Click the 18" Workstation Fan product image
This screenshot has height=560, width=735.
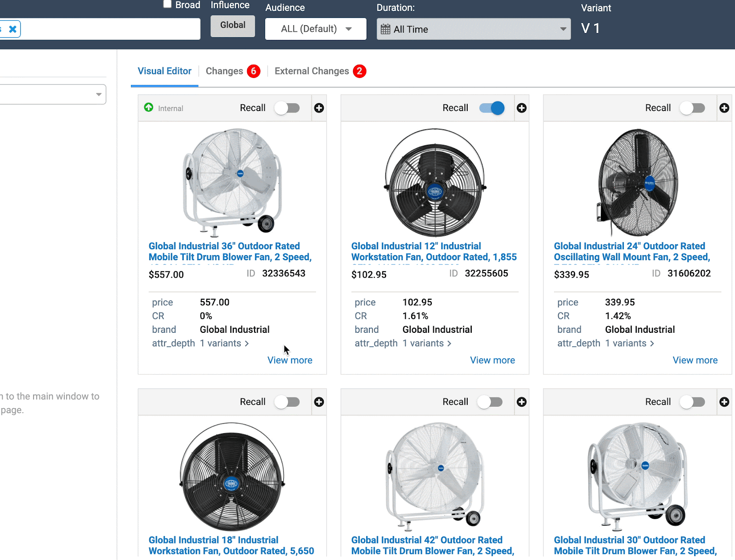point(232,476)
